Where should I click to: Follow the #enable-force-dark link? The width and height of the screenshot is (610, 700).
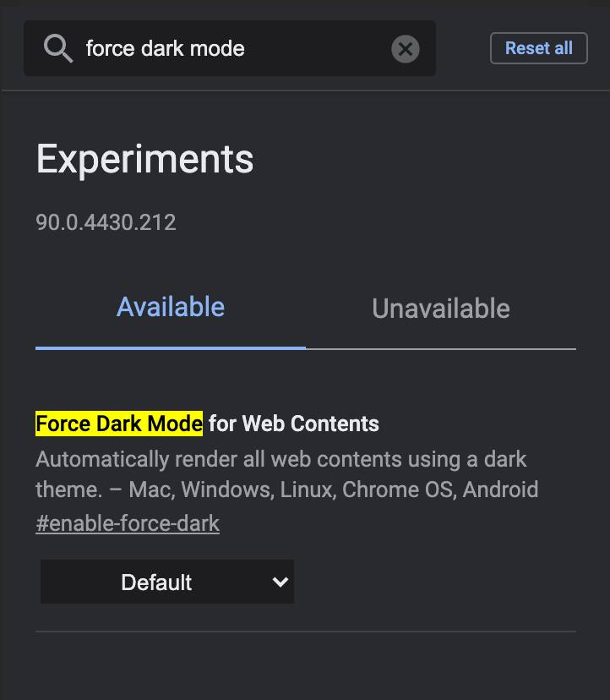(128, 523)
